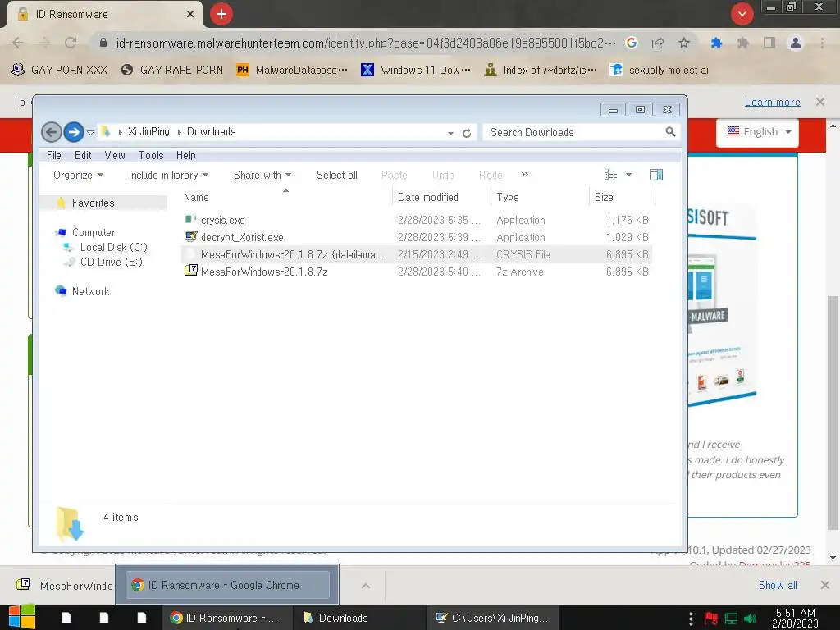
Task: Select Computer in navigation pane
Action: click(94, 232)
